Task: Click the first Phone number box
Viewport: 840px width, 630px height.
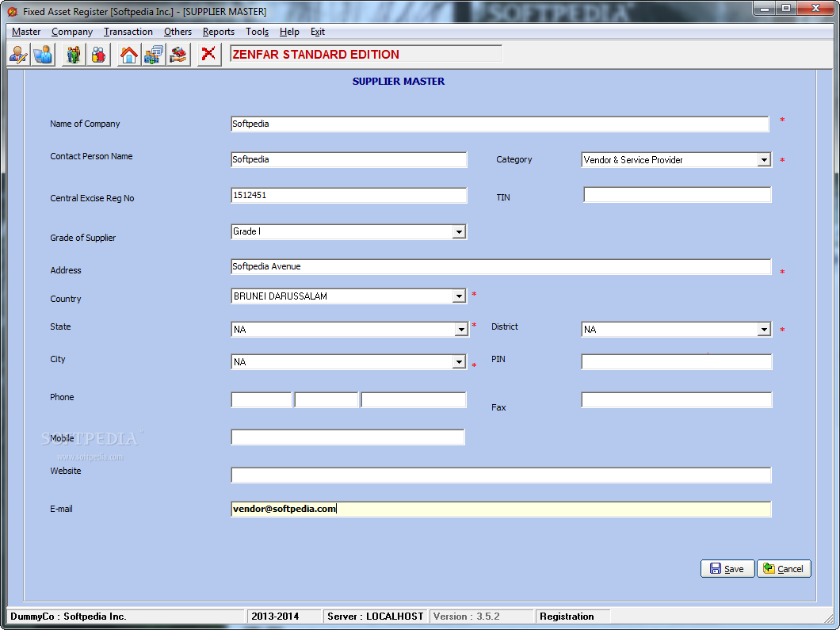Action: [x=262, y=399]
